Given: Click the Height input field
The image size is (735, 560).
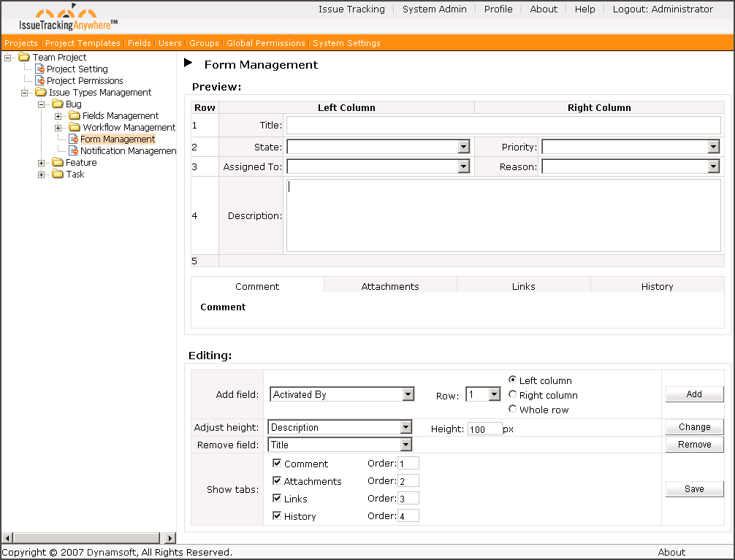Looking at the screenshot, I should [x=484, y=429].
